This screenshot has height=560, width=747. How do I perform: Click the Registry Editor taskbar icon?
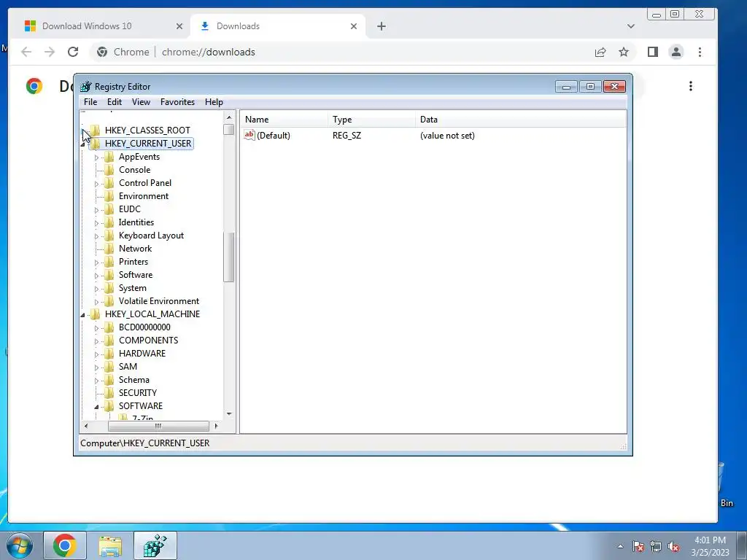pyautogui.click(x=155, y=545)
